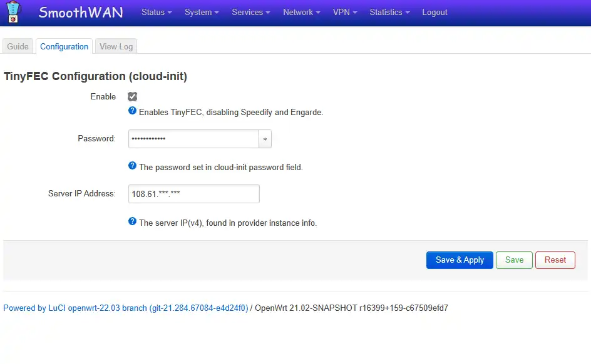Click the SmoothWAN blender logo icon
This screenshot has width=591, height=364.
[x=13, y=12]
